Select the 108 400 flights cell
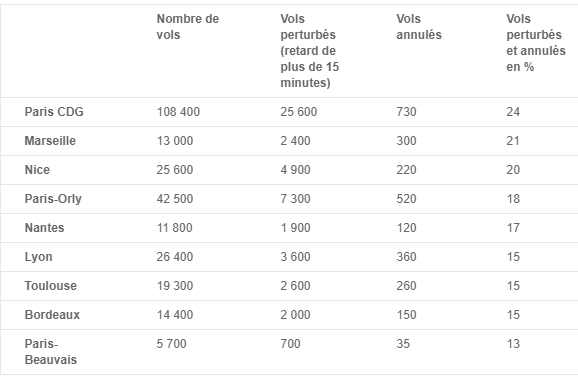Viewport: 578px width, 379px height. pyautogui.click(x=178, y=112)
